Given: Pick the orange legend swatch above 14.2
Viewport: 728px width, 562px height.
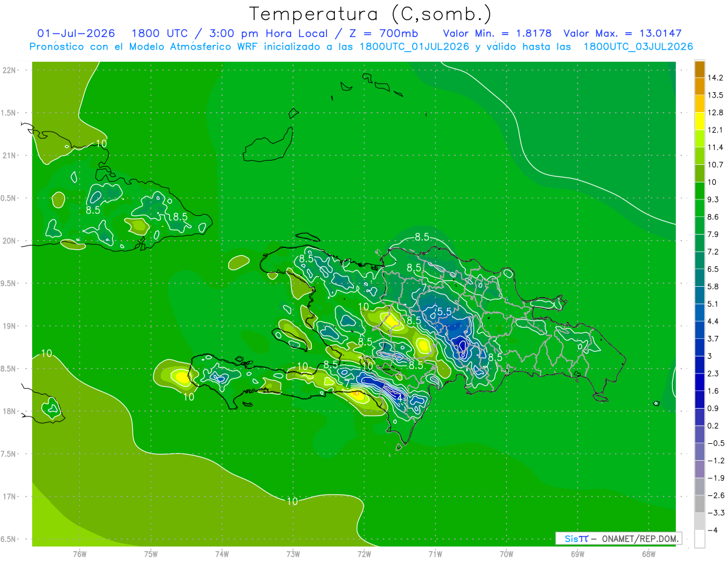Looking at the screenshot, I should coord(699,69).
